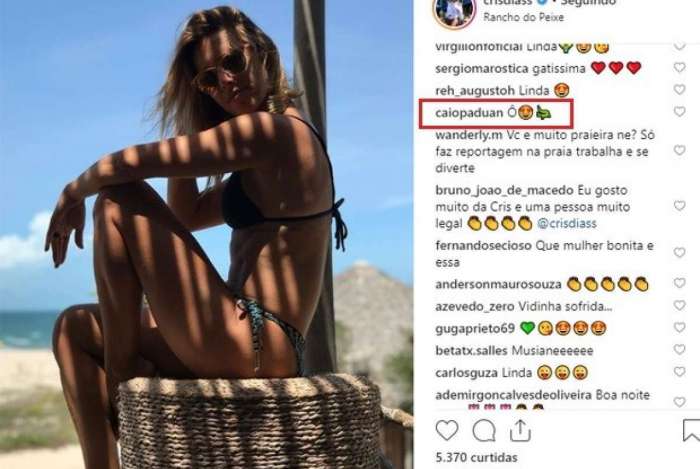This screenshot has width=700, height=469.
Task: Open the comment speech bubble icon
Action: click(x=484, y=431)
